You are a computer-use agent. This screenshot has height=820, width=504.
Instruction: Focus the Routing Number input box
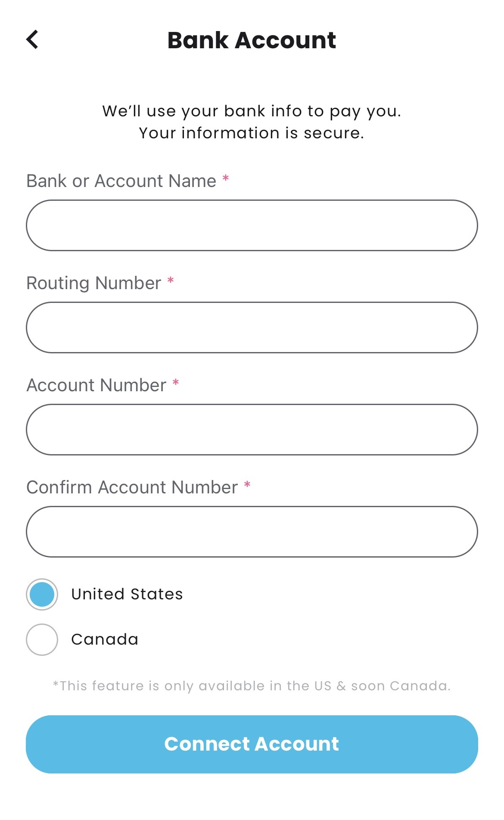[x=252, y=327]
